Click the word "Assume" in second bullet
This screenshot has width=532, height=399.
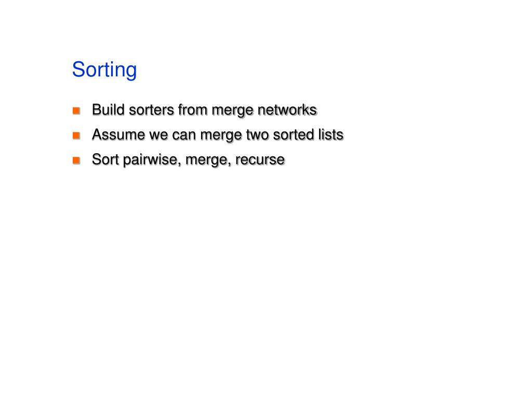[x=118, y=135]
